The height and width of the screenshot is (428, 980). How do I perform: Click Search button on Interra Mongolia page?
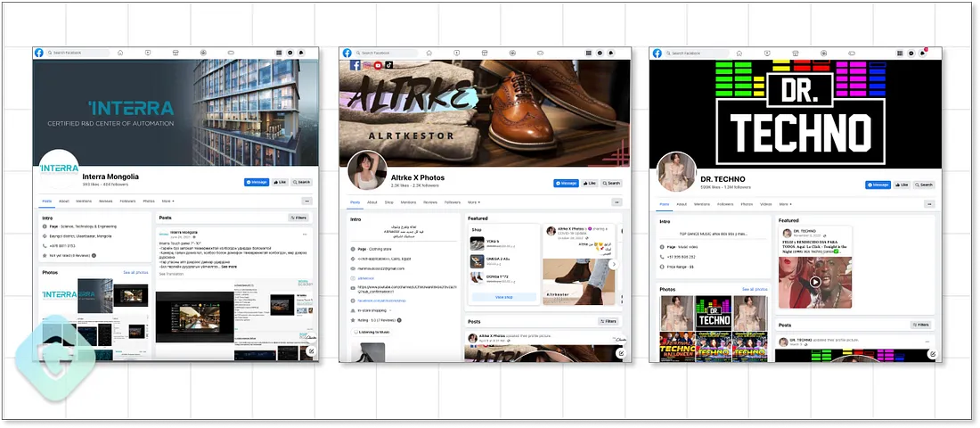pos(301,182)
